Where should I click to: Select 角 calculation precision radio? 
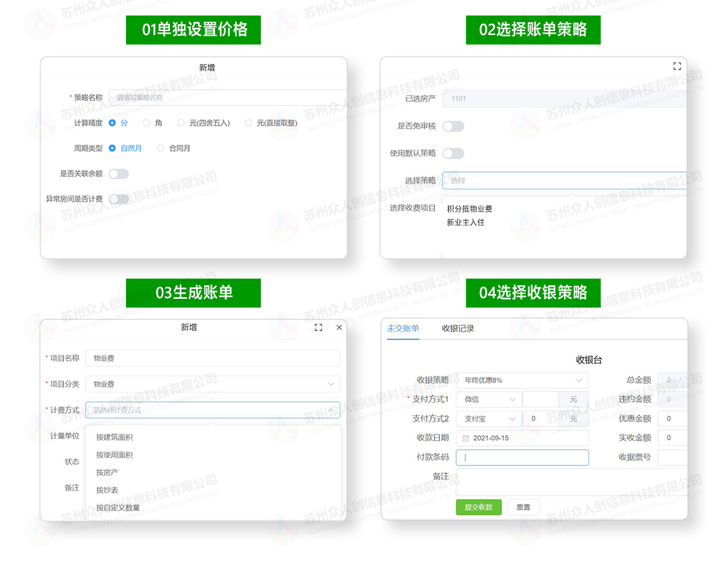[147, 123]
